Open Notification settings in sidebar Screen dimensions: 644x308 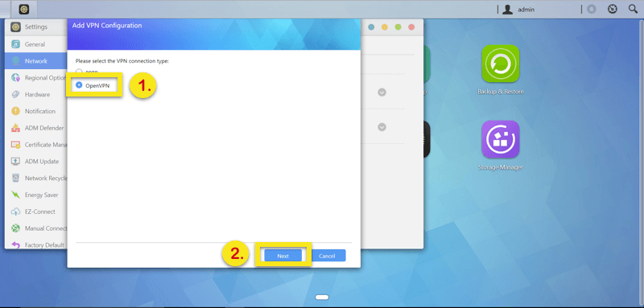[x=36, y=111]
